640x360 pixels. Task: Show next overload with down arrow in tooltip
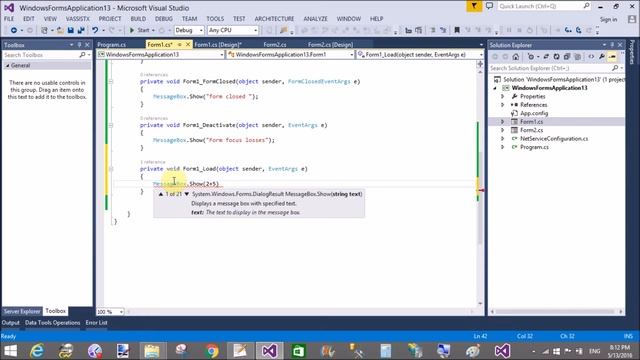pyautogui.click(x=187, y=194)
